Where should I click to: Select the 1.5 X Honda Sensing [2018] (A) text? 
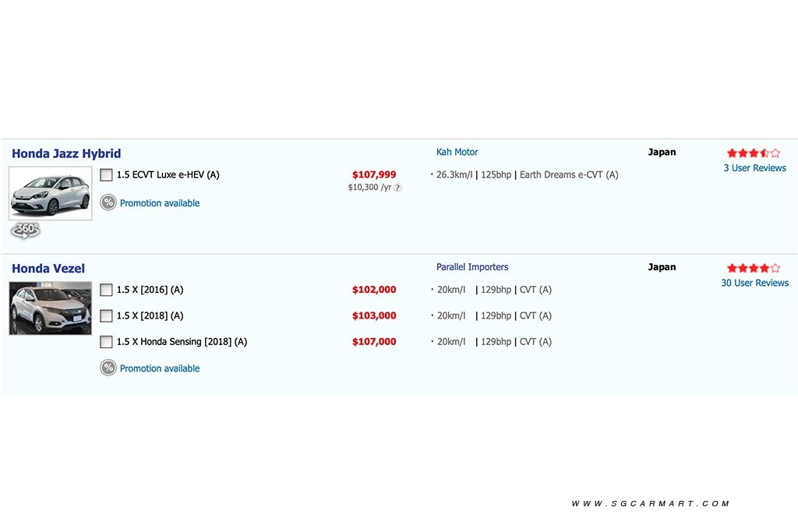pos(182,341)
